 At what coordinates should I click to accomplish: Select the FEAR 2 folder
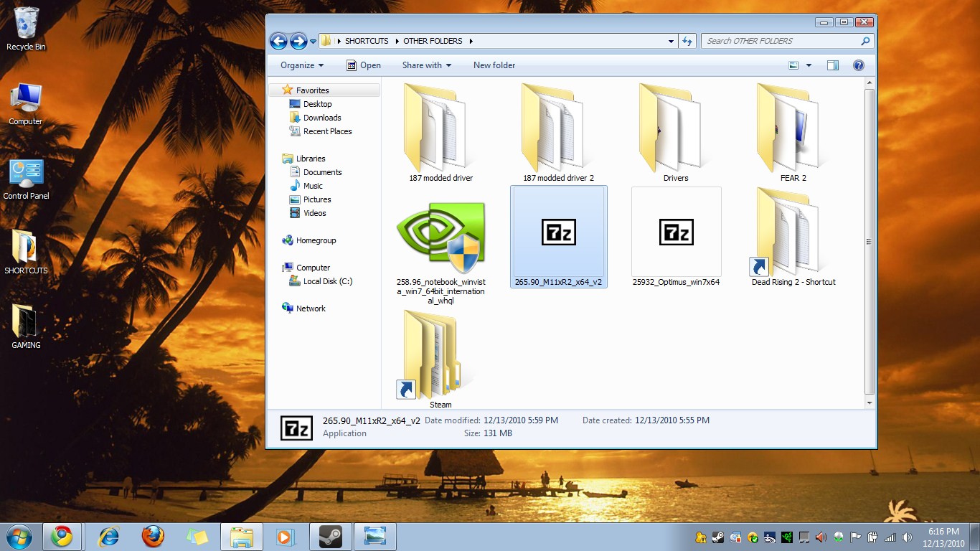(793, 133)
